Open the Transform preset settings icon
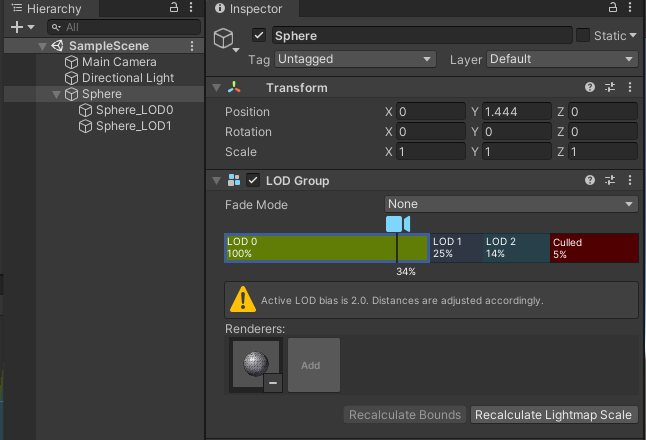646x440 pixels. pos(610,88)
